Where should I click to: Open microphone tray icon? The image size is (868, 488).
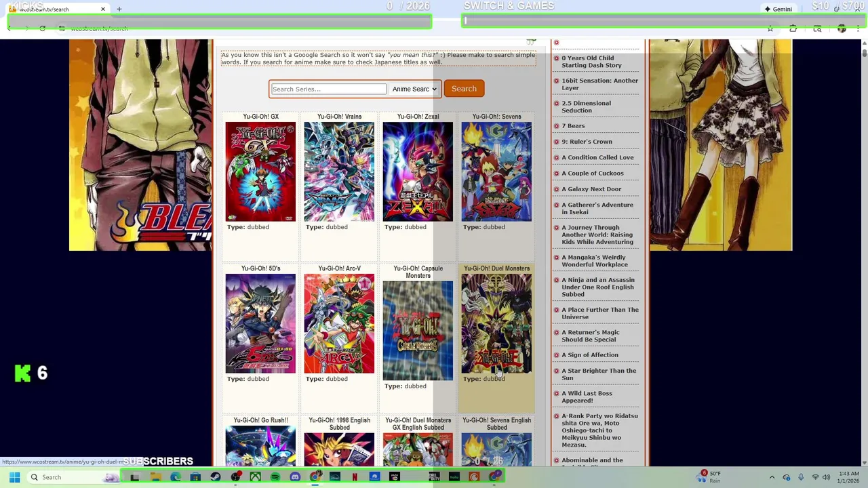(x=801, y=477)
